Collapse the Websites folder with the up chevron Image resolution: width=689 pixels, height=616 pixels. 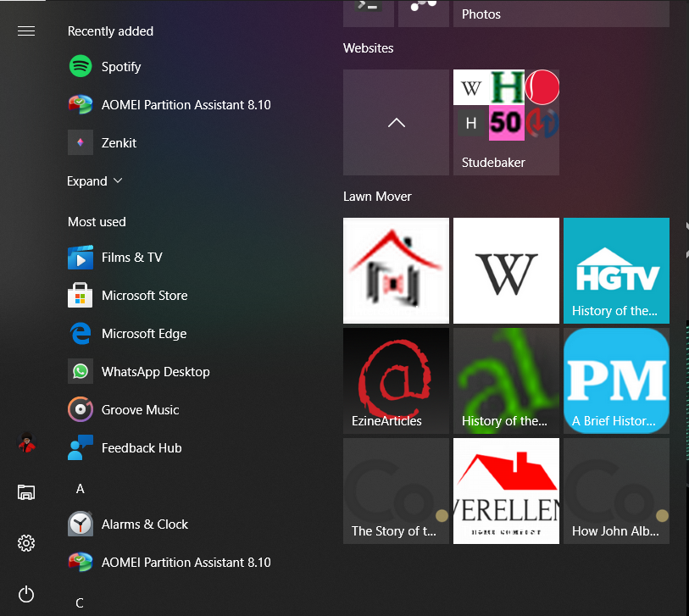pyautogui.click(x=396, y=122)
